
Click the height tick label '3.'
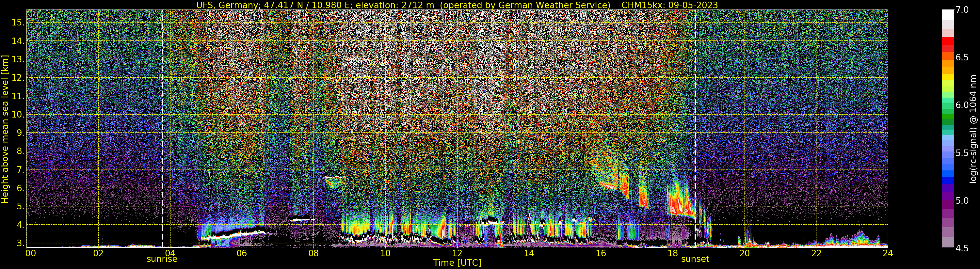tap(20, 243)
